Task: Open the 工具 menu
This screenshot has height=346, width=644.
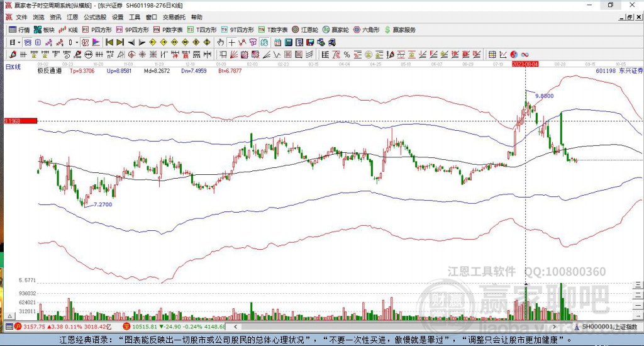Action: [135, 17]
